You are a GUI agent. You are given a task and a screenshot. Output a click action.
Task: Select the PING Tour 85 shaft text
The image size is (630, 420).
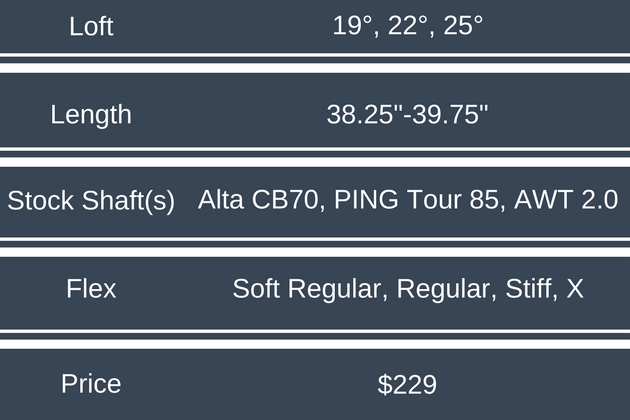pyautogui.click(x=416, y=201)
